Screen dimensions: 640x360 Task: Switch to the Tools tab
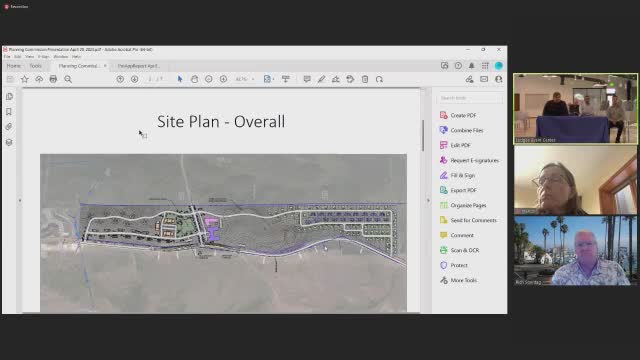click(x=36, y=66)
